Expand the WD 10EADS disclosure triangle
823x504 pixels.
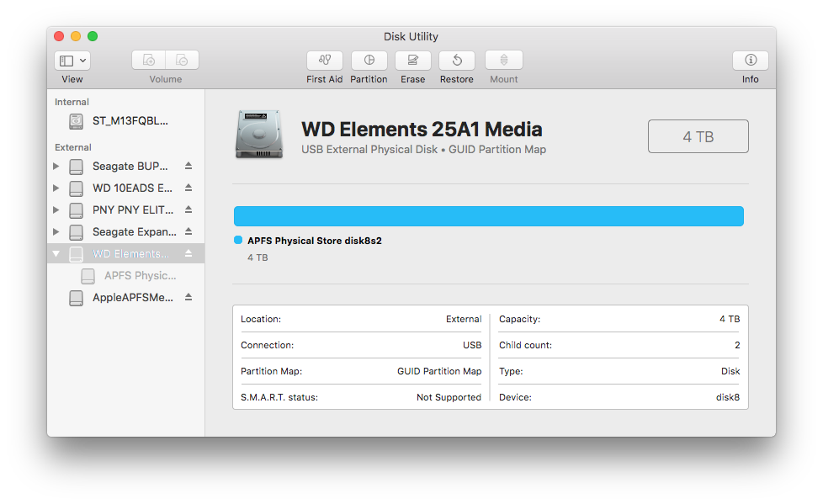coord(56,188)
